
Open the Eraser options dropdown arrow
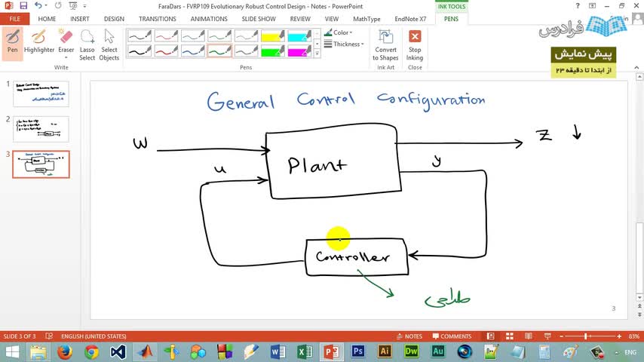click(x=66, y=57)
